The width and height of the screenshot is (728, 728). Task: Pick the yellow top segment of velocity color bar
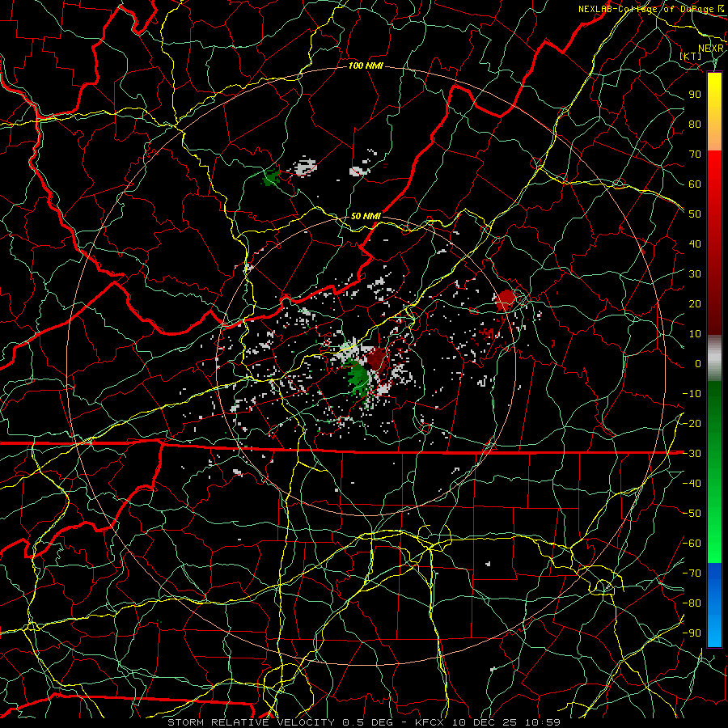(714, 112)
